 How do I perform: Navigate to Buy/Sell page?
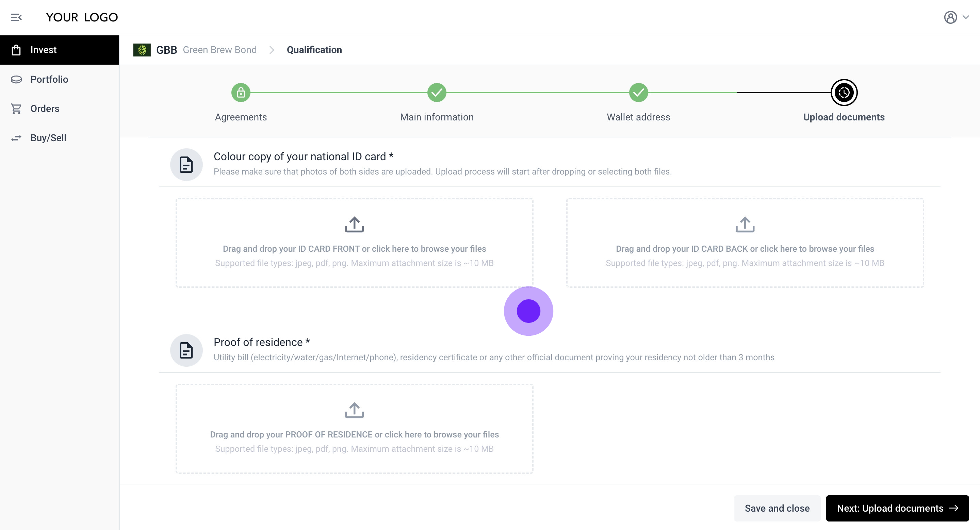tap(48, 138)
